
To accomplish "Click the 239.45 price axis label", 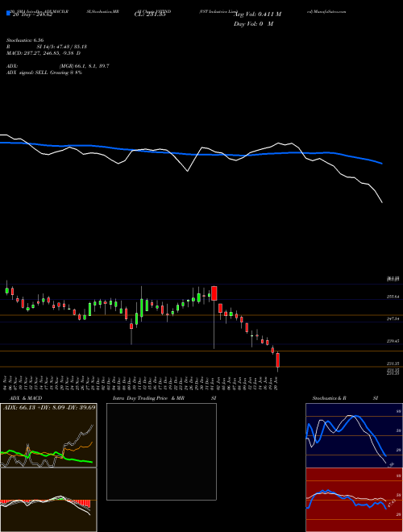I will [x=393, y=341].
